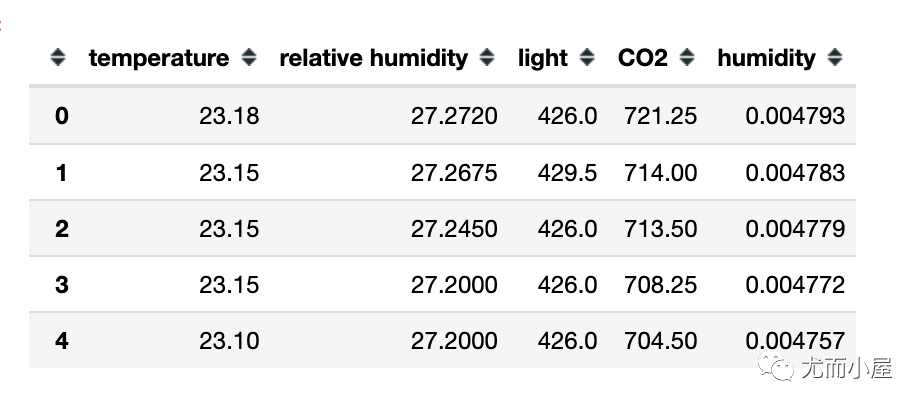Sort table by the index column arrows
The width and height of the screenshot is (922, 408).
pos(58,58)
